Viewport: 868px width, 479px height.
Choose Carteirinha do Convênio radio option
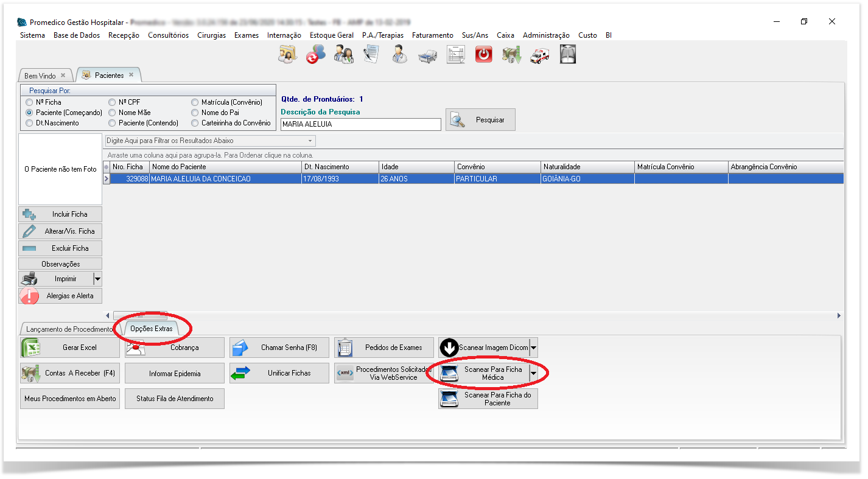click(195, 123)
